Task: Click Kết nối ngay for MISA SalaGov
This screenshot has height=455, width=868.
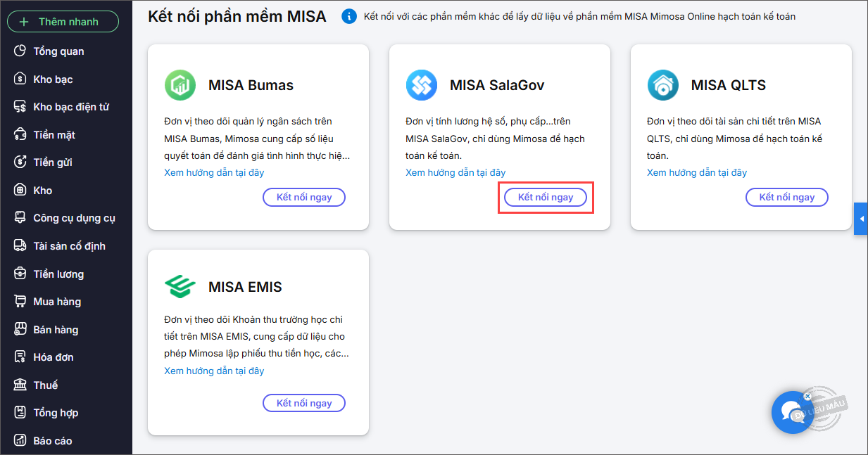Action: pos(546,198)
